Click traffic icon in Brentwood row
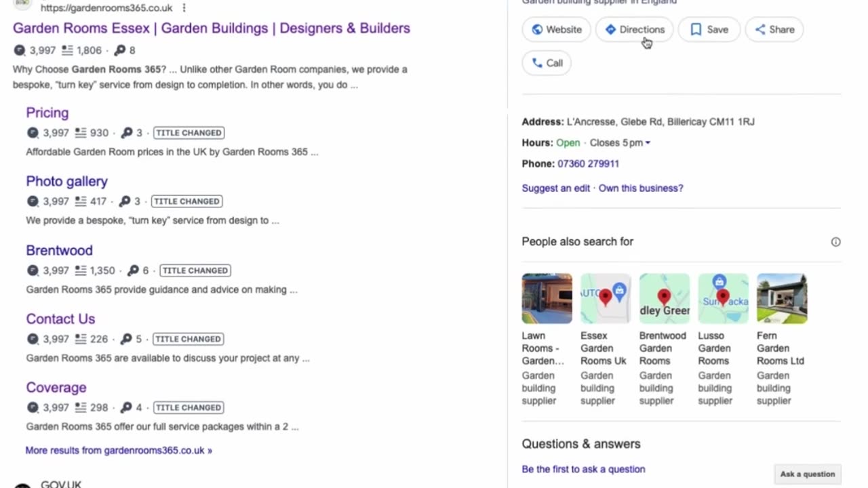This screenshot has height=488, width=868. [33, 270]
